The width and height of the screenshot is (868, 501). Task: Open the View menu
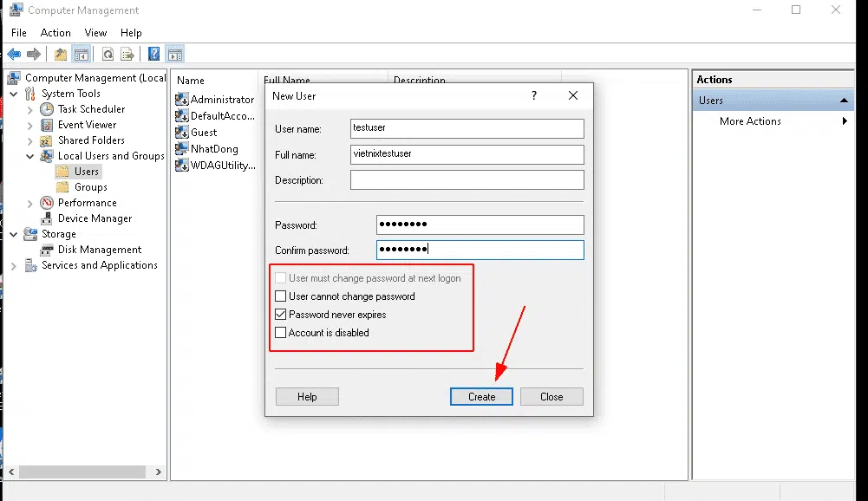point(95,32)
